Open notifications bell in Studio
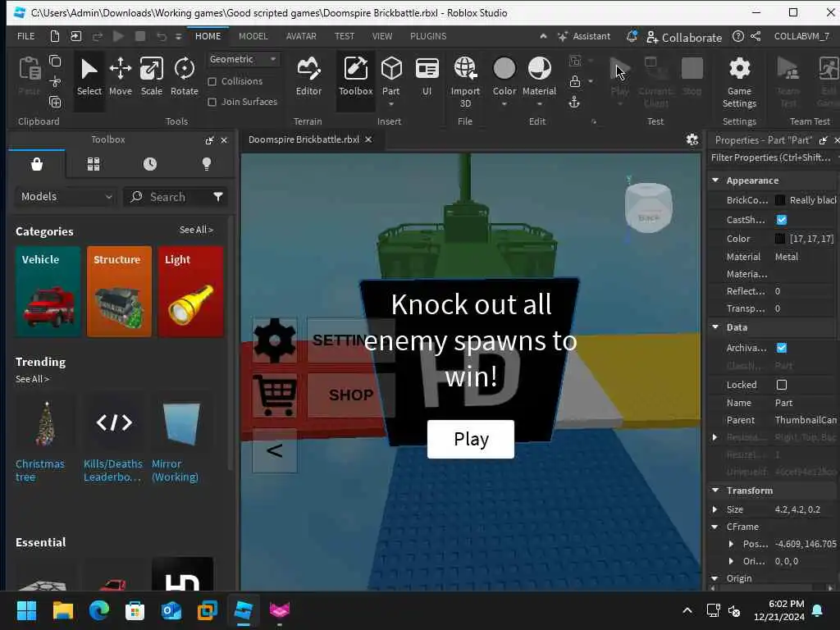 coord(632,36)
